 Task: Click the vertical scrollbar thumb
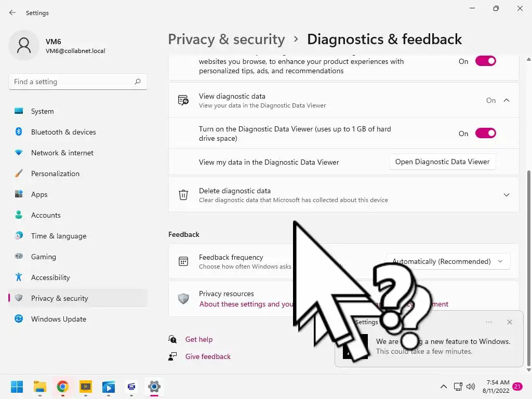pyautogui.click(x=528, y=268)
